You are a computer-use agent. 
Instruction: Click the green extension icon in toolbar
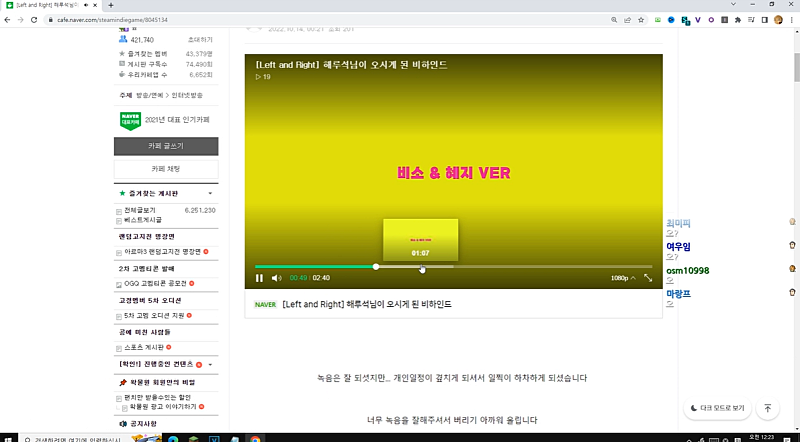click(x=658, y=20)
